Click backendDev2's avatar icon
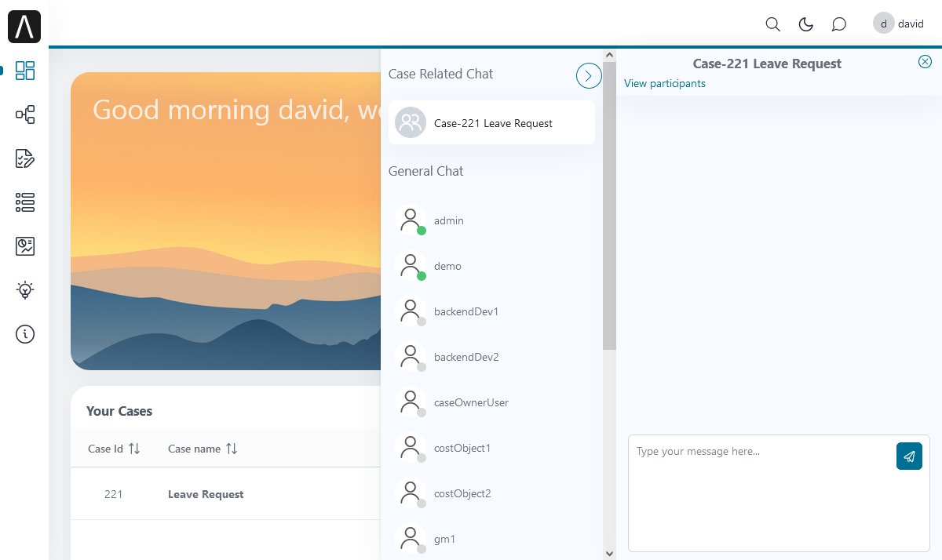This screenshot has height=560, width=942. 411,357
